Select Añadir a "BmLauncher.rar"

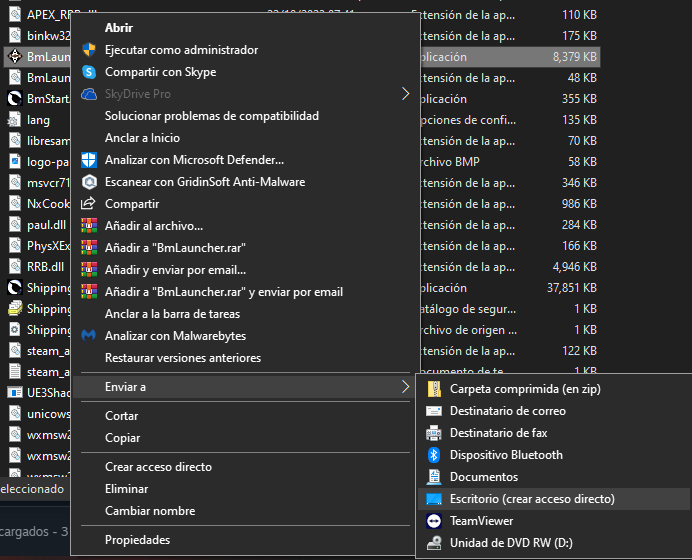[x=175, y=248]
